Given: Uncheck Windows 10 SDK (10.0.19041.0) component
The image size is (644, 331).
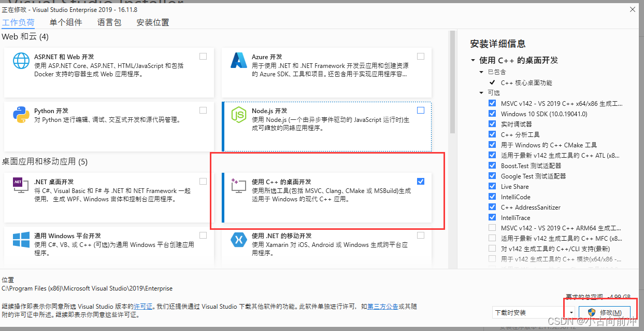Looking at the screenshot, I should point(492,114).
